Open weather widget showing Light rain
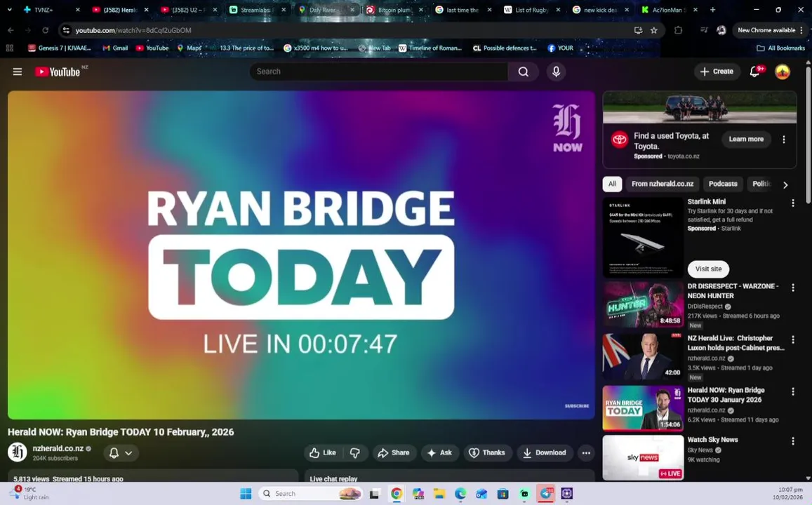This screenshot has width=812, height=505. point(31,493)
